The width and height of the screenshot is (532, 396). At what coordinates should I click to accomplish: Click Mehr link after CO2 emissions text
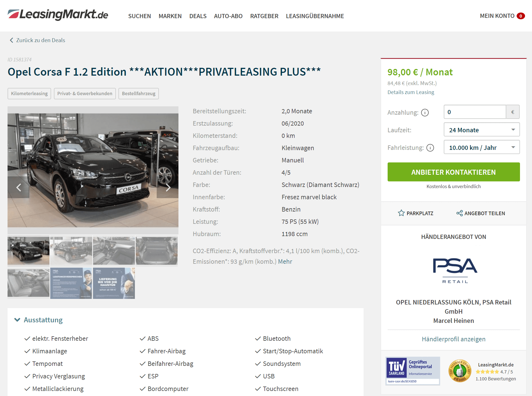tap(285, 261)
